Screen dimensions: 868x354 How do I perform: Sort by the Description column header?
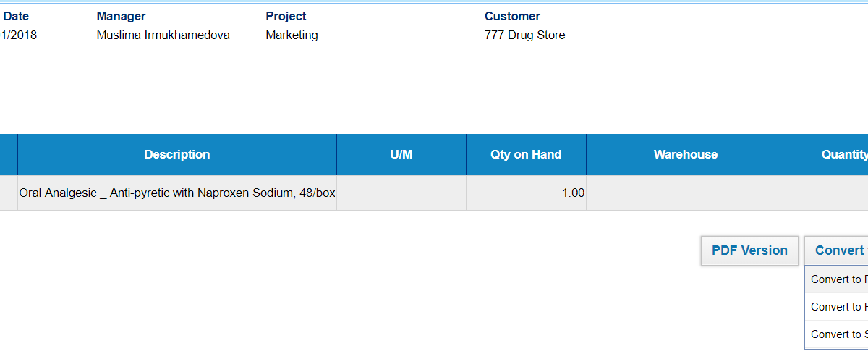(x=177, y=154)
